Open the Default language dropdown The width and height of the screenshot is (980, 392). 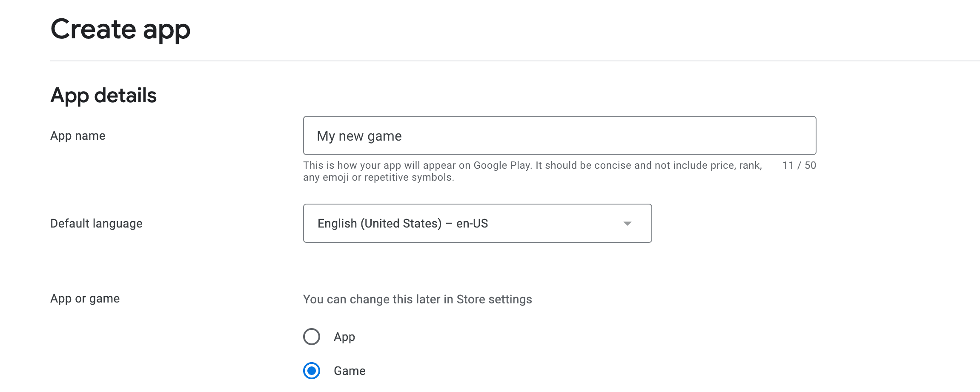(477, 223)
